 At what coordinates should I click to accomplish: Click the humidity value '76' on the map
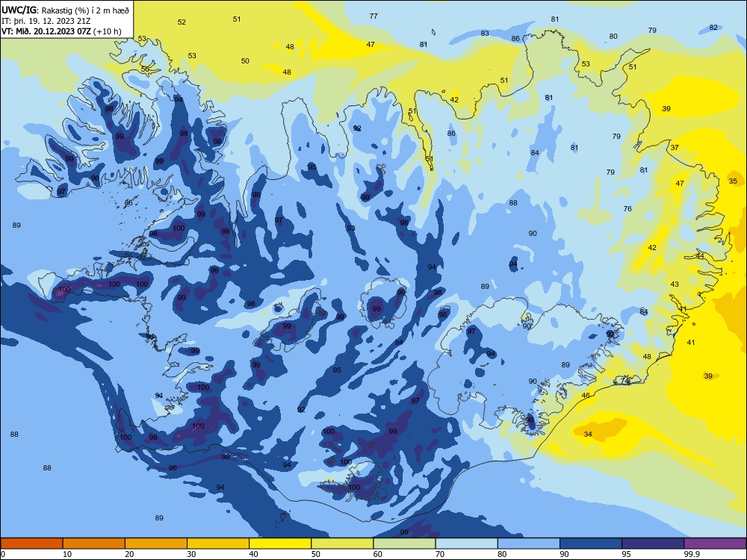point(627,208)
